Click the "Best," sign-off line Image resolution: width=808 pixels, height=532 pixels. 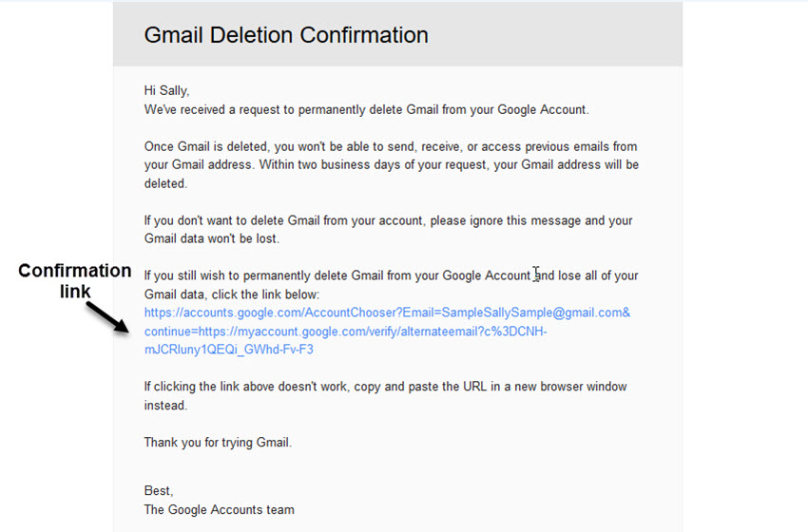coord(159,491)
